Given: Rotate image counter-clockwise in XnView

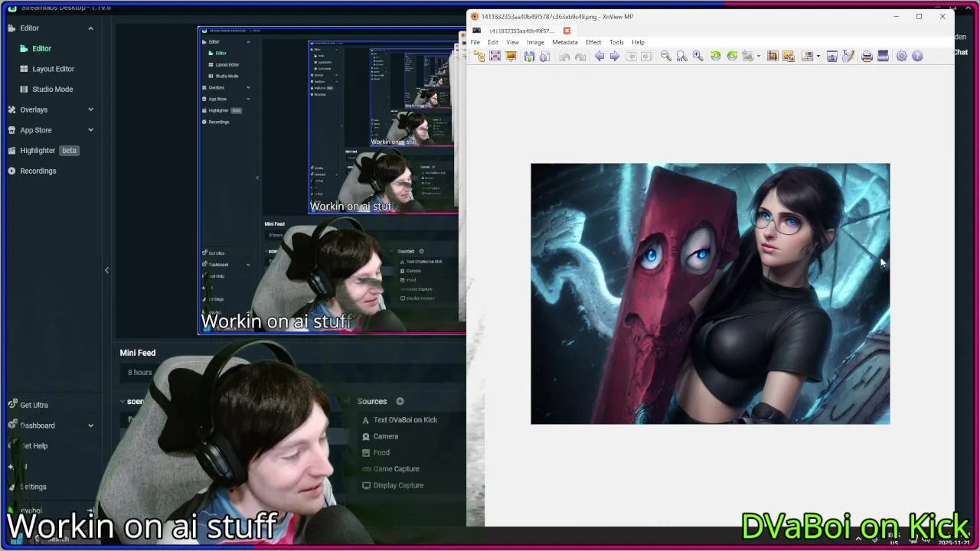Looking at the screenshot, I should pyautogui.click(x=716, y=56).
